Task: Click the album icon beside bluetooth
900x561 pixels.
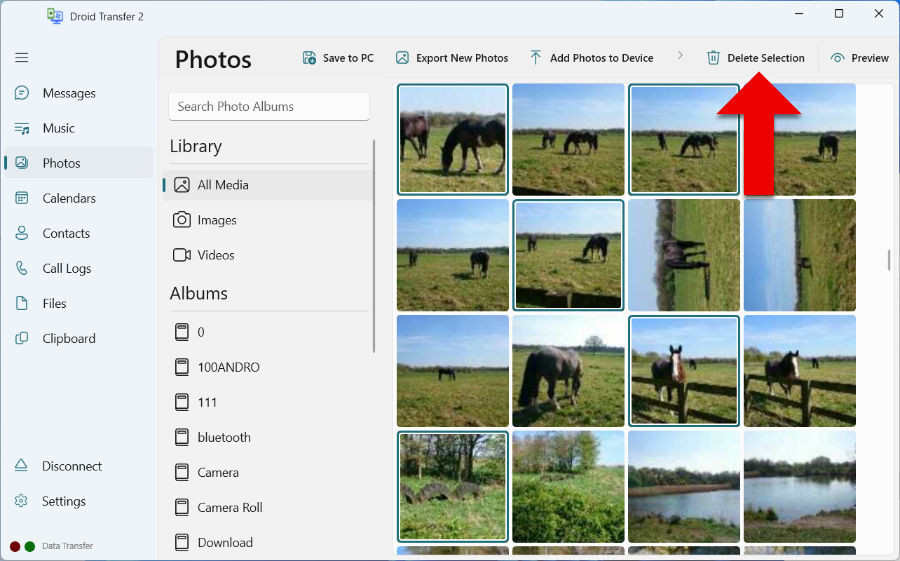Action: [182, 437]
